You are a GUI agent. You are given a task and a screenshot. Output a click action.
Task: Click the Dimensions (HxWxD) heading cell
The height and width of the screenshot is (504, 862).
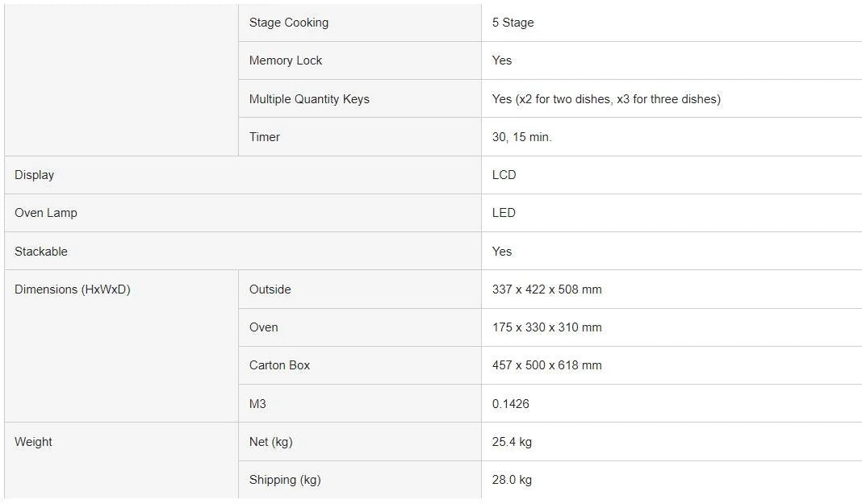point(73,289)
